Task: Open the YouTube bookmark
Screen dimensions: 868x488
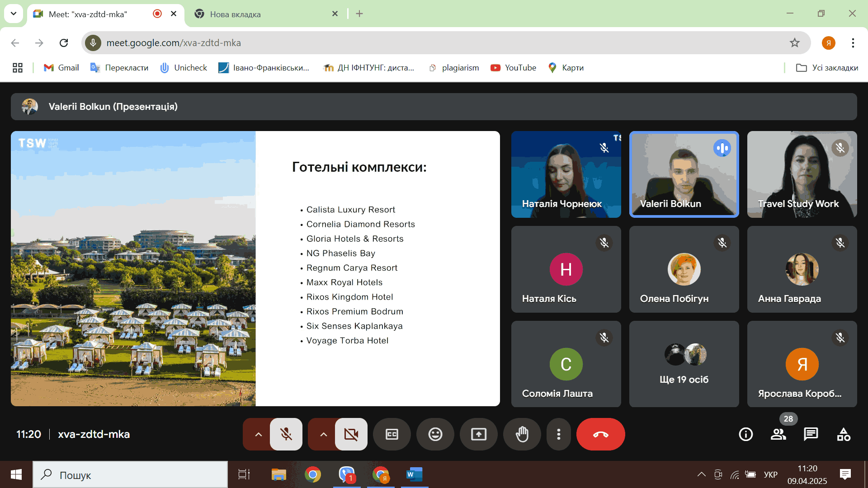Action: [x=513, y=68]
